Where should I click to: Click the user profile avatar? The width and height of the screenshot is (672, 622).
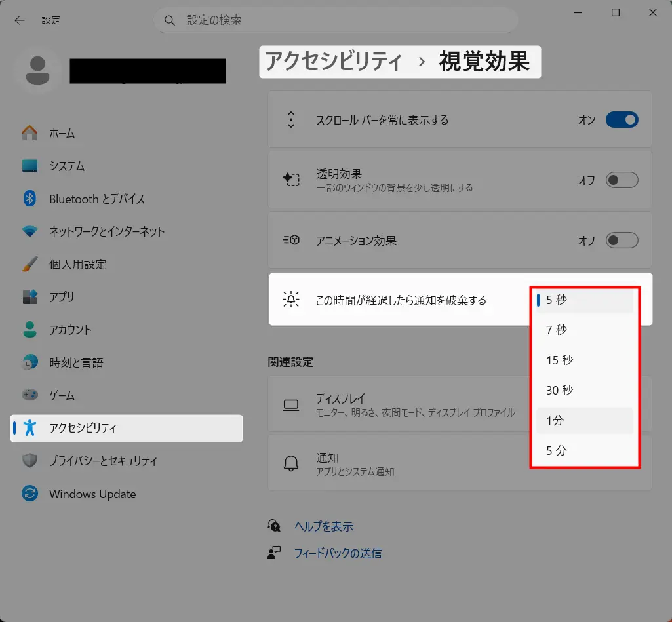pos(38,71)
